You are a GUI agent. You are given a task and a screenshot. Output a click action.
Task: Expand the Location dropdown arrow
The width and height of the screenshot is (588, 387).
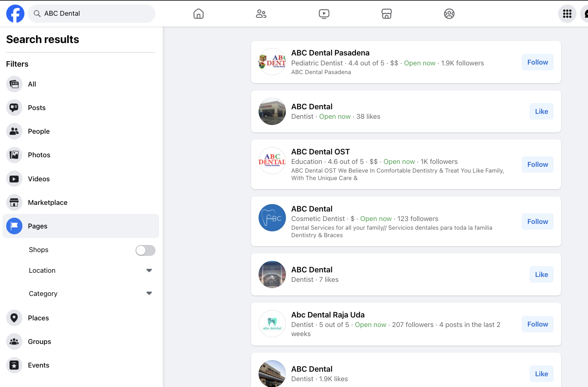click(x=149, y=270)
